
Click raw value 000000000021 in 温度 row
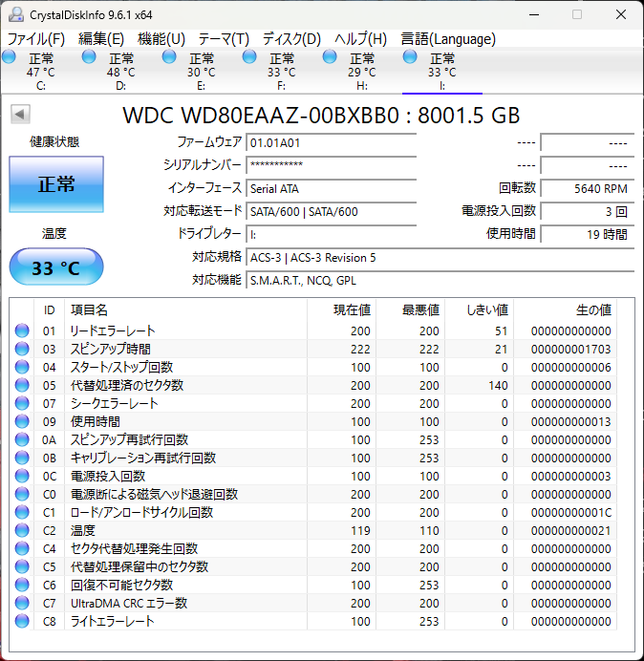(571, 530)
